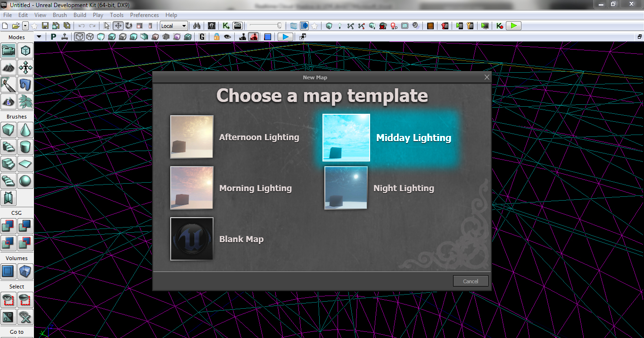Create a Sphere brush
Image resolution: width=644 pixels, height=338 pixels.
[25, 181]
